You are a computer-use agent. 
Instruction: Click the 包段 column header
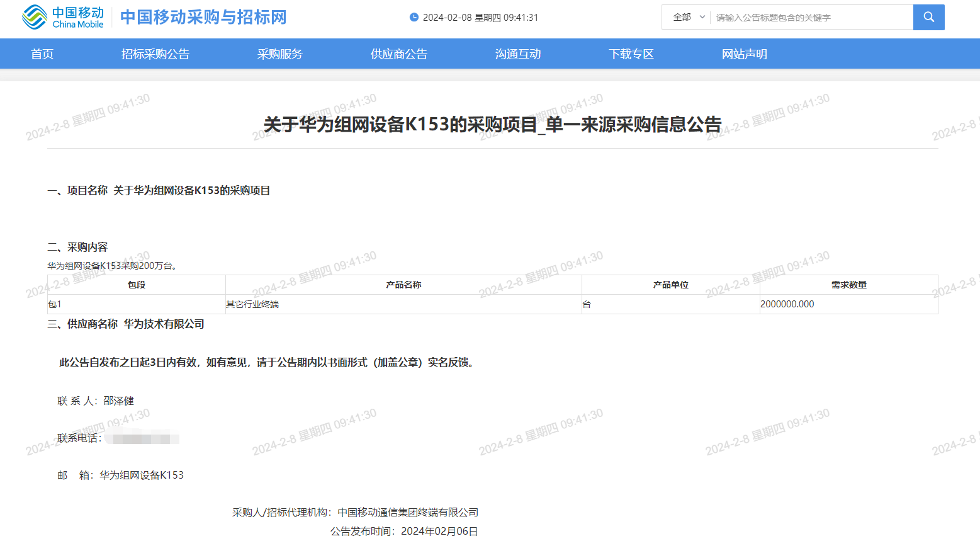click(x=137, y=285)
